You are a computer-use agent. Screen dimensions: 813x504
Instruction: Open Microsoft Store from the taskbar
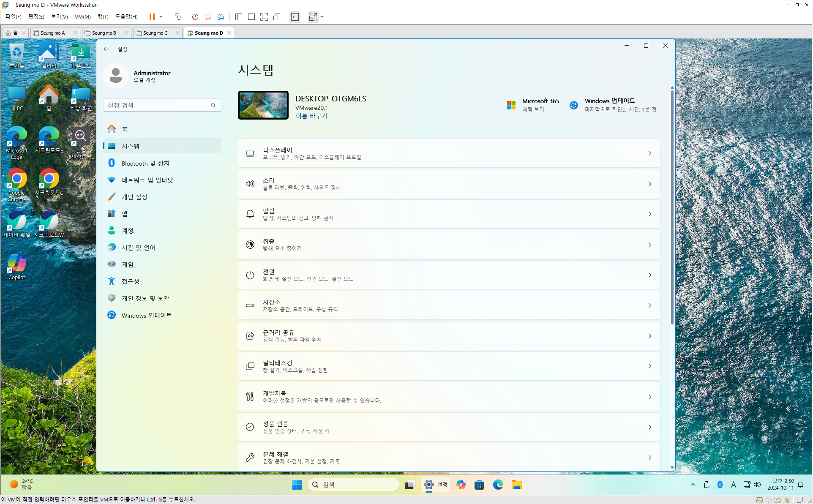point(479,485)
